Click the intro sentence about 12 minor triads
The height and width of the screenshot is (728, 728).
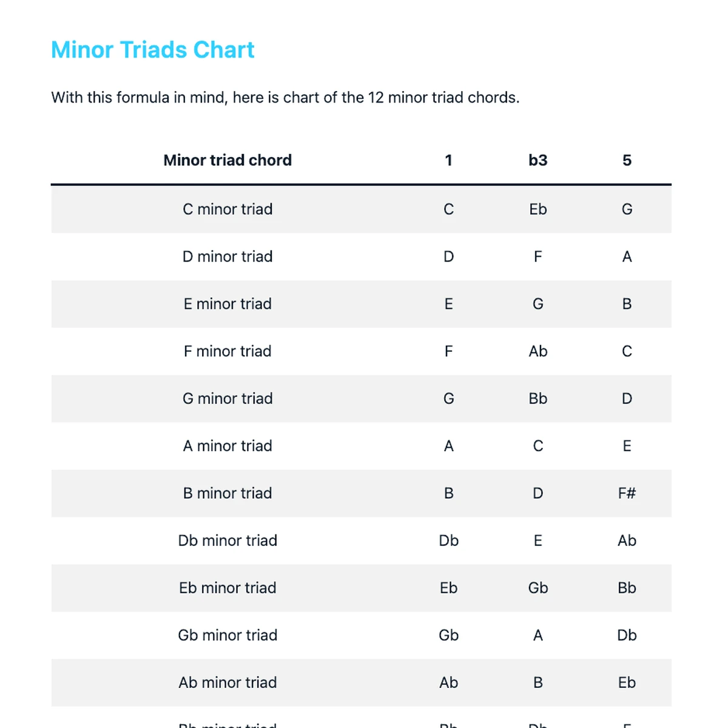coord(285,98)
